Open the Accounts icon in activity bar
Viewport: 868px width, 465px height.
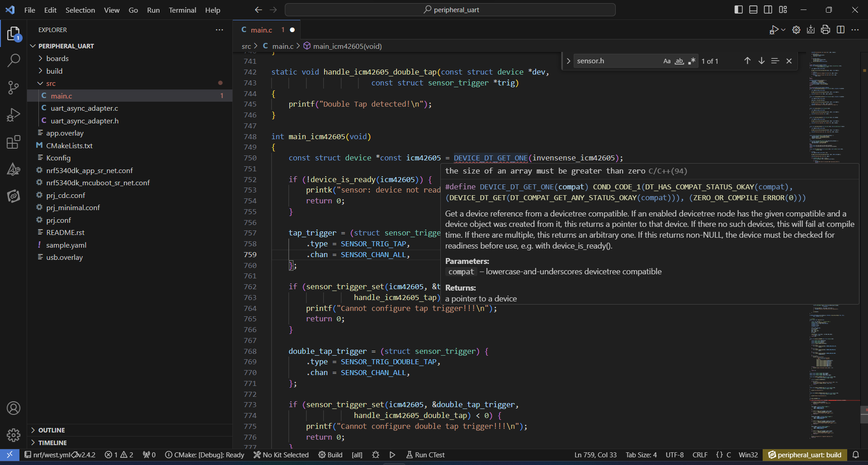(x=14, y=408)
